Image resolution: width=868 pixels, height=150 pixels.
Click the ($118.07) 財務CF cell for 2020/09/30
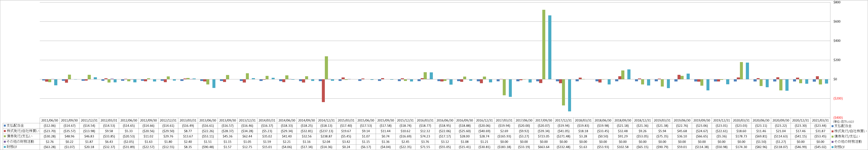pos(781,147)
